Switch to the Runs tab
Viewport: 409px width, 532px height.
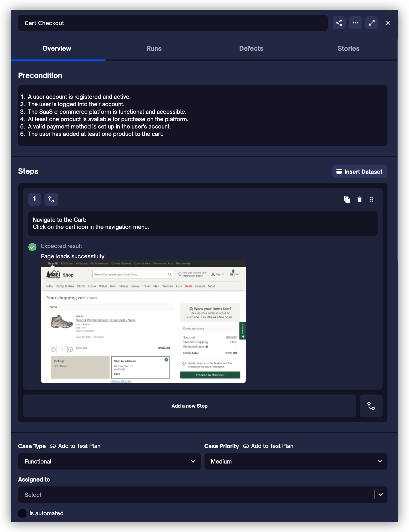point(154,49)
